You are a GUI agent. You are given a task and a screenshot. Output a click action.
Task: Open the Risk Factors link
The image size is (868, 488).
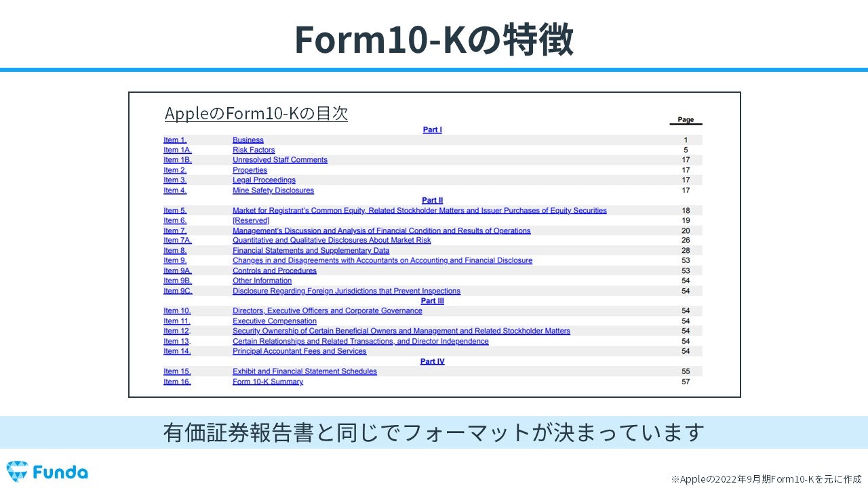click(254, 149)
